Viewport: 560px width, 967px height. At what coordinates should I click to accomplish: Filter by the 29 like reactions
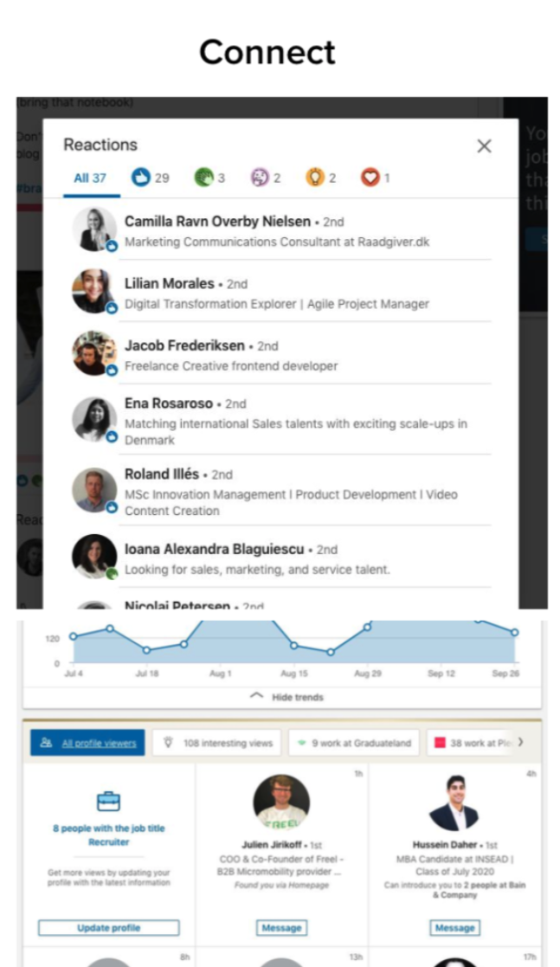point(150,177)
